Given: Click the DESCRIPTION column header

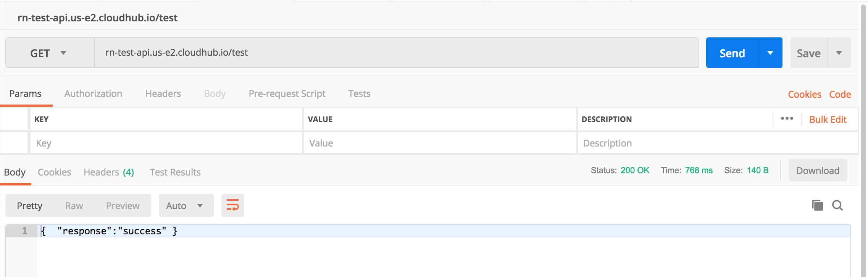Looking at the screenshot, I should point(607,119).
